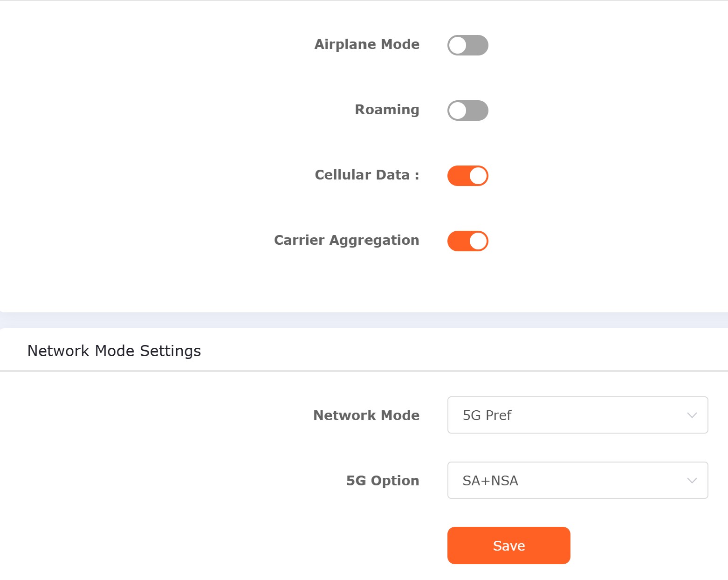The height and width of the screenshot is (580, 728).
Task: Click the 5G Option field label
Action: pyautogui.click(x=383, y=481)
